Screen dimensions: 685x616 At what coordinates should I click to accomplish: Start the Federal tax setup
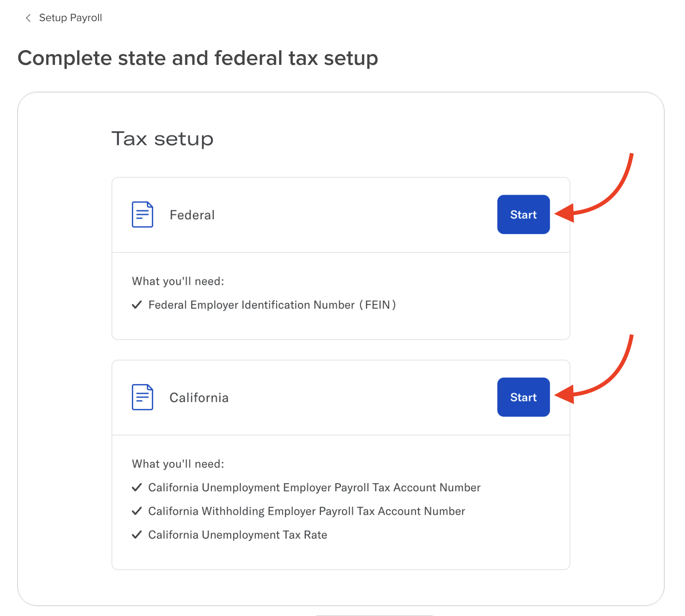523,215
